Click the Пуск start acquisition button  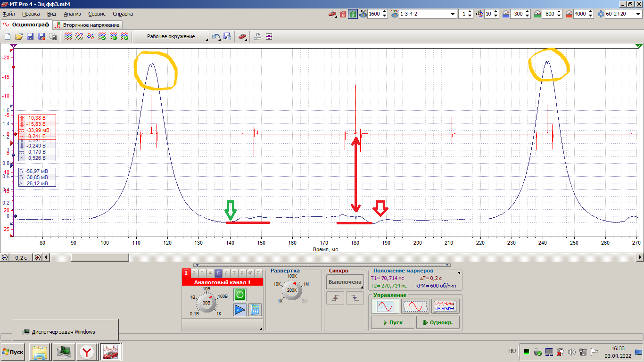point(393,322)
